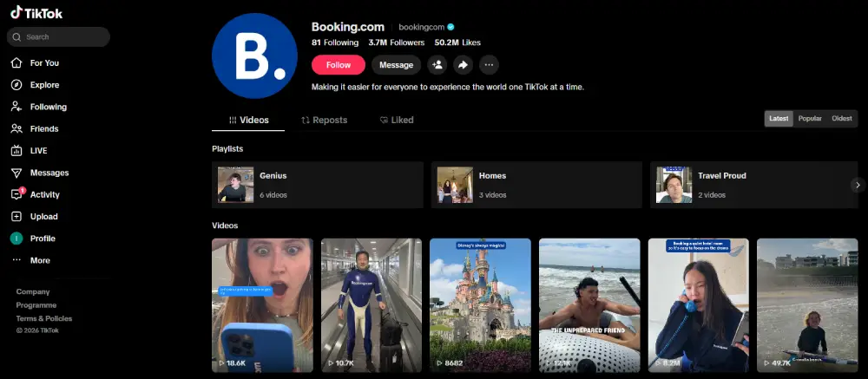Open the Homes playlist
Screen dimensions: 868x379
[x=536, y=185]
